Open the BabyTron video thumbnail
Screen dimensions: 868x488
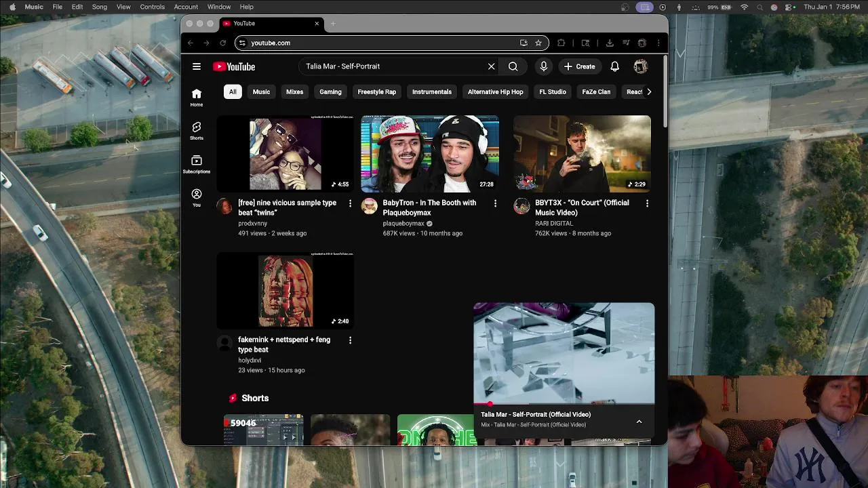pos(430,154)
